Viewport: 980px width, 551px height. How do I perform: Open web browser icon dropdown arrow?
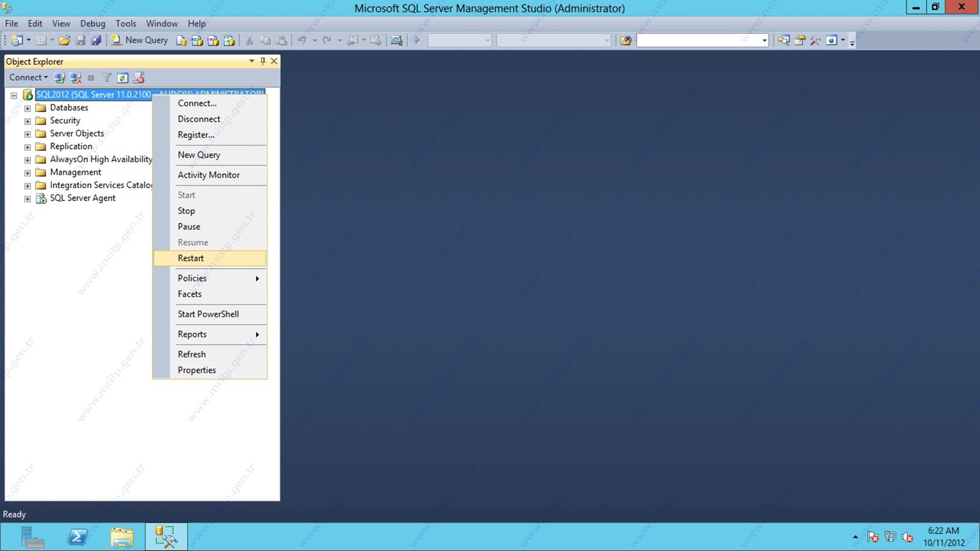click(x=842, y=40)
